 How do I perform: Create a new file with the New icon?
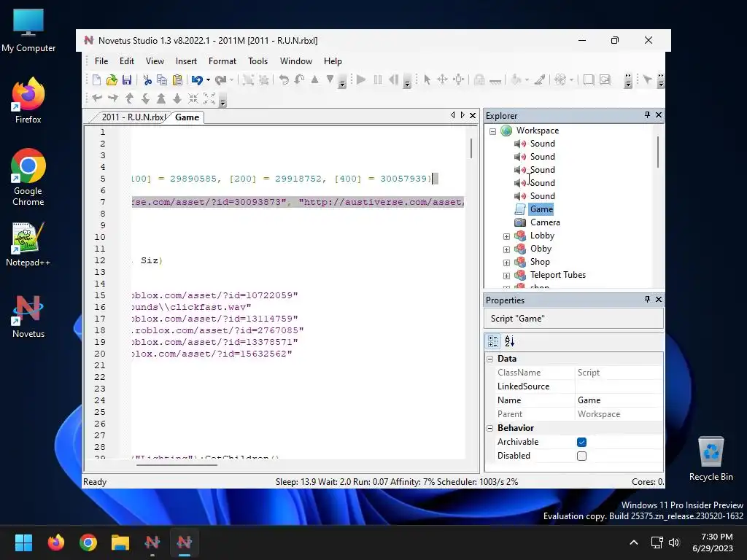coord(97,80)
